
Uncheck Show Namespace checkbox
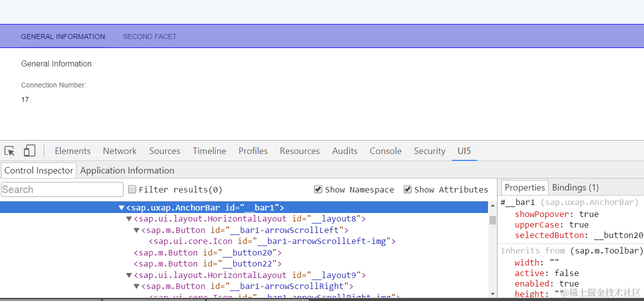[318, 189]
